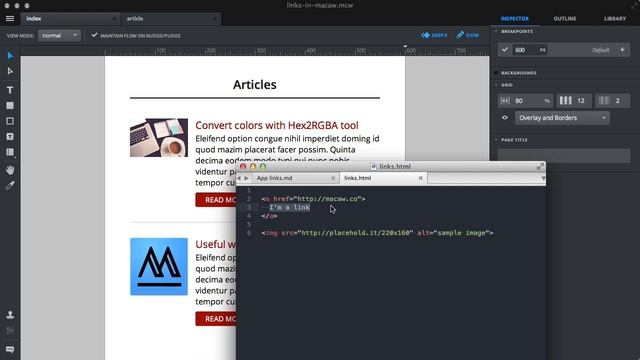The width and height of the screenshot is (640, 360).
Task: Expand the Backgrounds section
Action: tap(496, 73)
